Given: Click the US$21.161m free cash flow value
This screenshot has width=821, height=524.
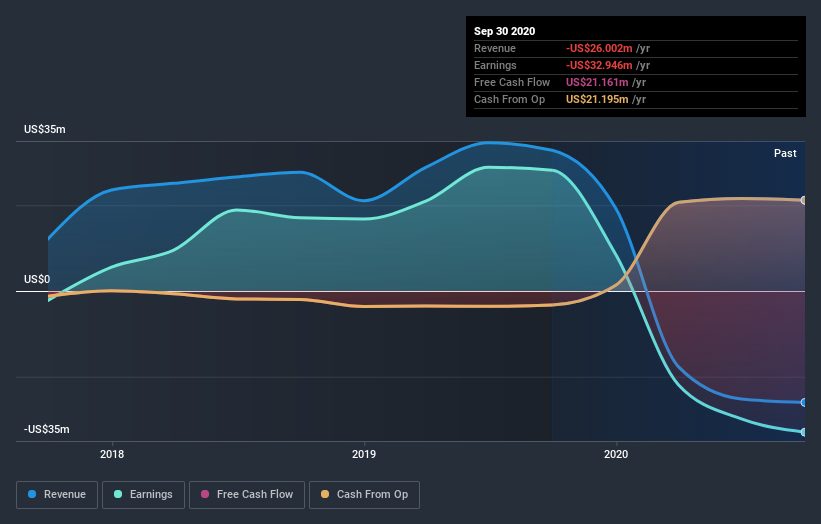Looking at the screenshot, I should (x=597, y=82).
